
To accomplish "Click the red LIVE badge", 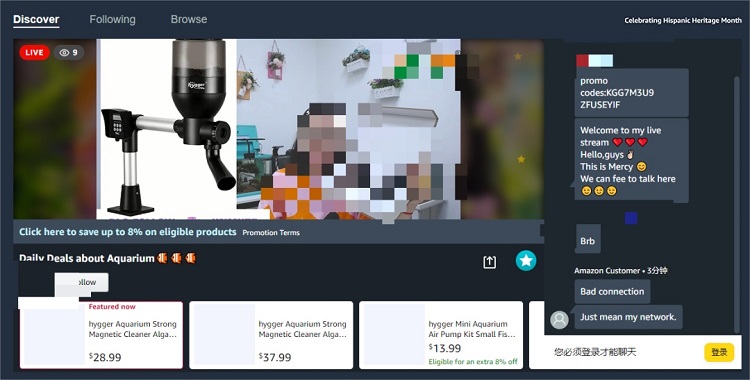I will click(x=34, y=53).
